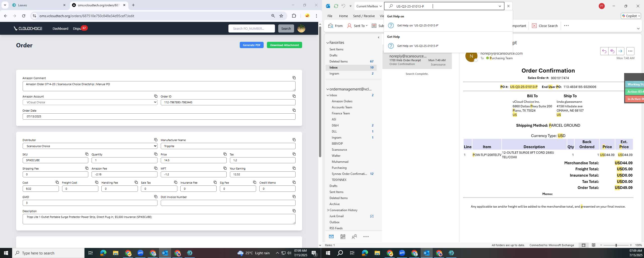Image resolution: width=644 pixels, height=258 pixels.
Task: Copy the Disti Invoice Number value
Action: (x=294, y=197)
